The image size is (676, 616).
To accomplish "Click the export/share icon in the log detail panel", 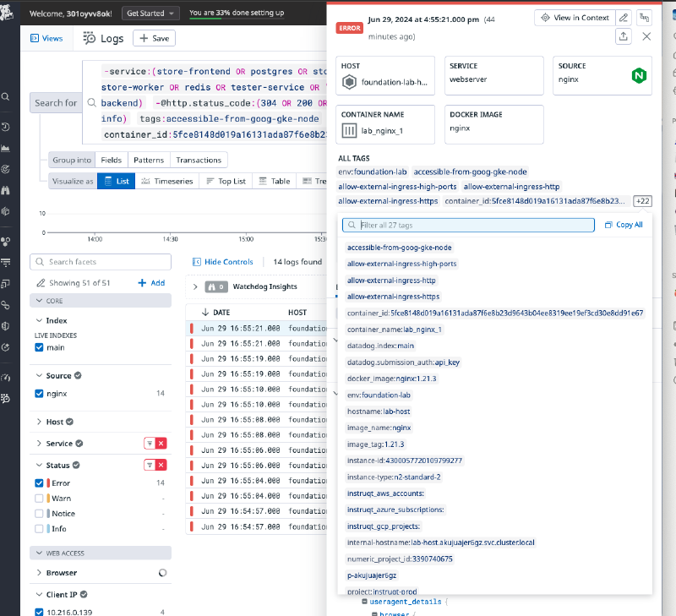I will click(x=623, y=36).
